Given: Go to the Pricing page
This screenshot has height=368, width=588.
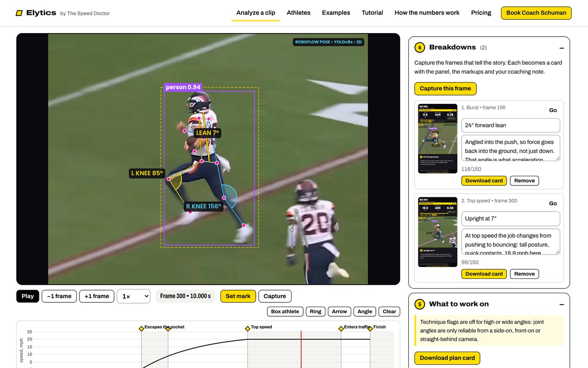Looking at the screenshot, I should (x=481, y=13).
